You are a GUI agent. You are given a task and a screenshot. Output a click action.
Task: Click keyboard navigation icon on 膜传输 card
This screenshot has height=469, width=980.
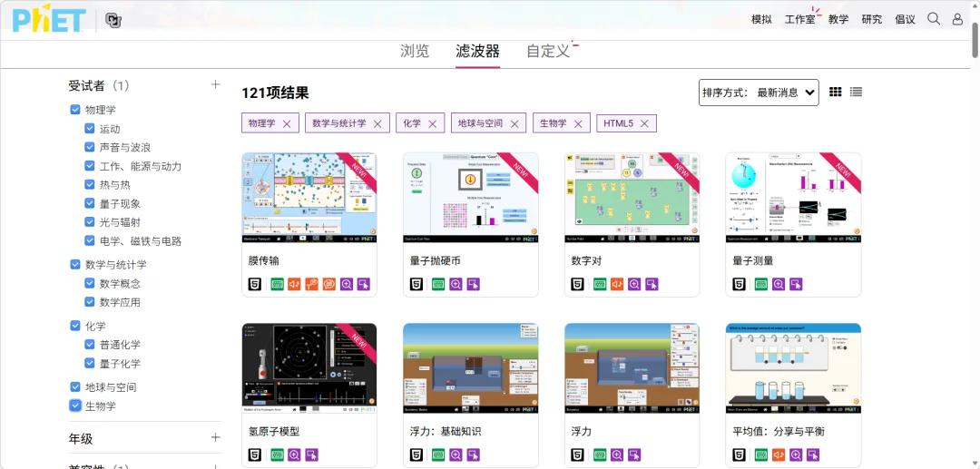point(278,284)
